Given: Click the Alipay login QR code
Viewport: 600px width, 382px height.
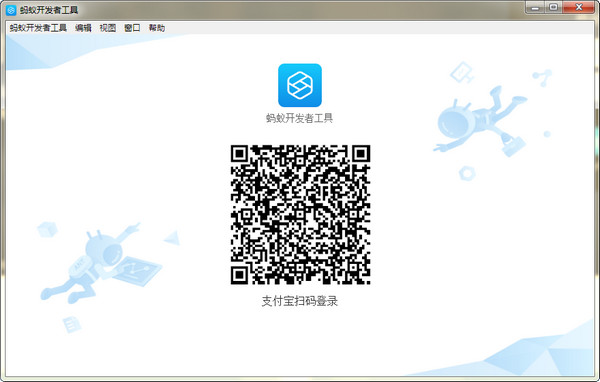Looking at the screenshot, I should tap(300, 215).
